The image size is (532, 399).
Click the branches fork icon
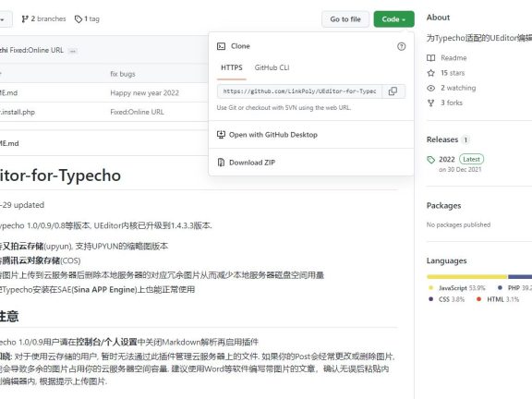(25, 19)
